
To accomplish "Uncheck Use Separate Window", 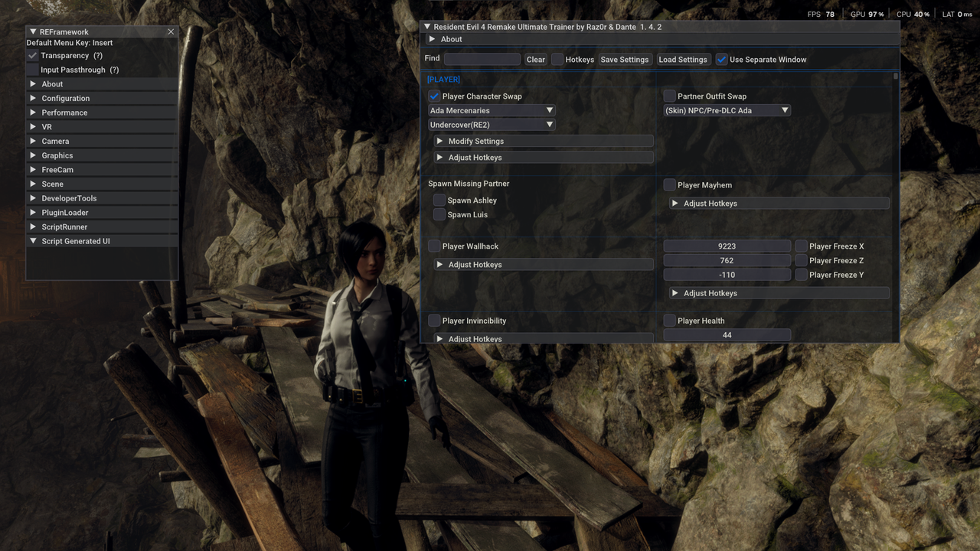I will click(721, 59).
